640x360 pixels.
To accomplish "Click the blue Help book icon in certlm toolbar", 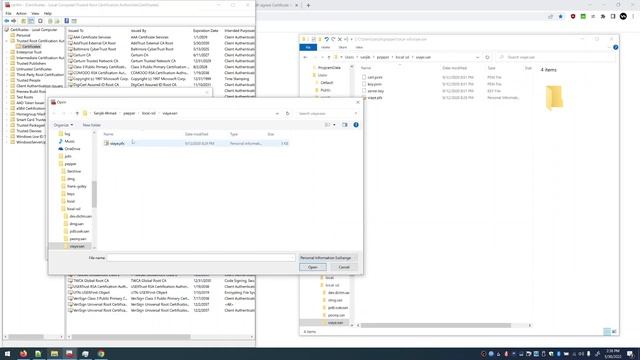I will pyautogui.click(x=67, y=21).
